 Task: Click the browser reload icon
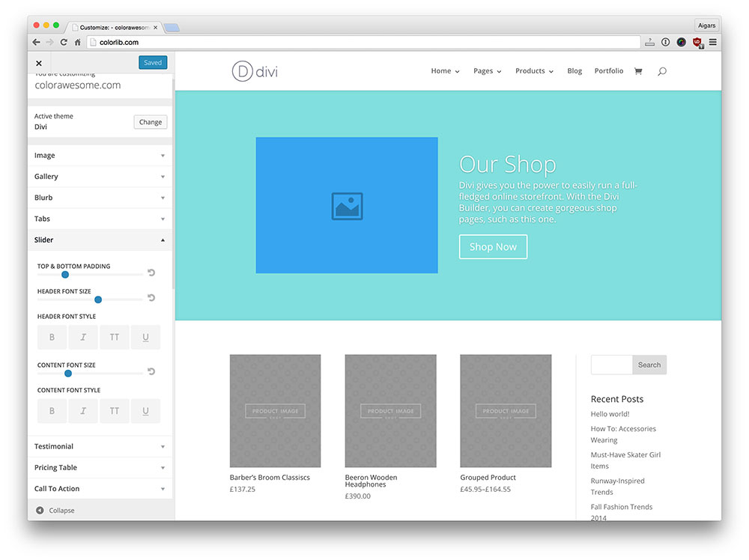click(64, 42)
